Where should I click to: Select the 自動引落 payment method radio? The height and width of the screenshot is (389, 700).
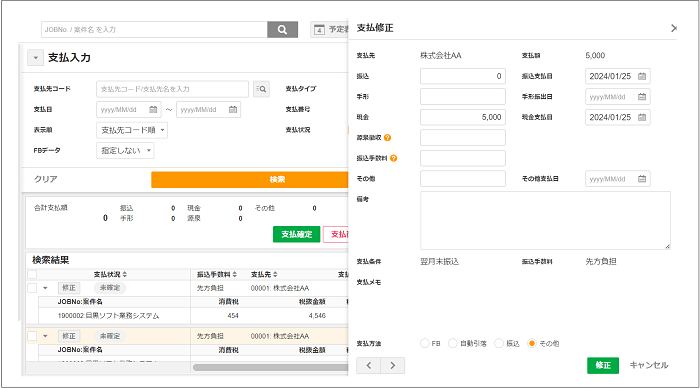pos(453,343)
